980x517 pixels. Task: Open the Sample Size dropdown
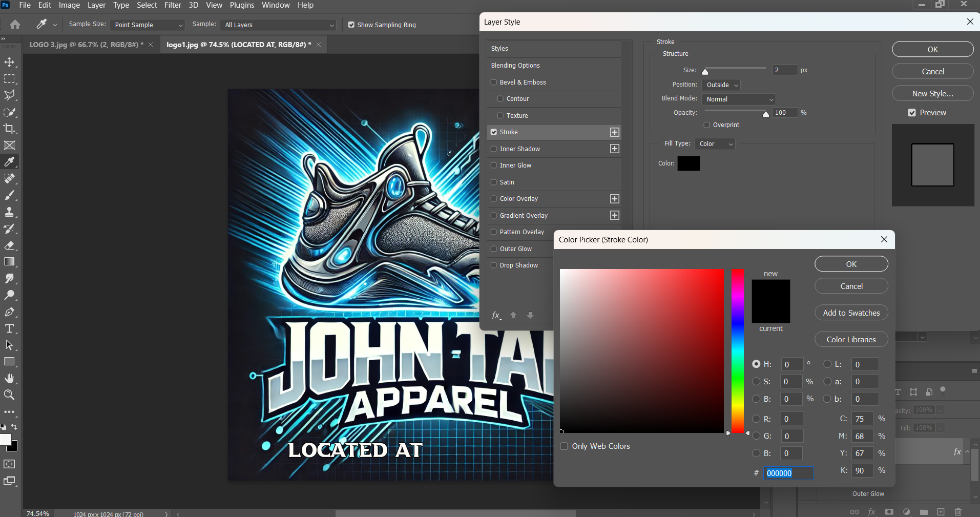click(148, 25)
